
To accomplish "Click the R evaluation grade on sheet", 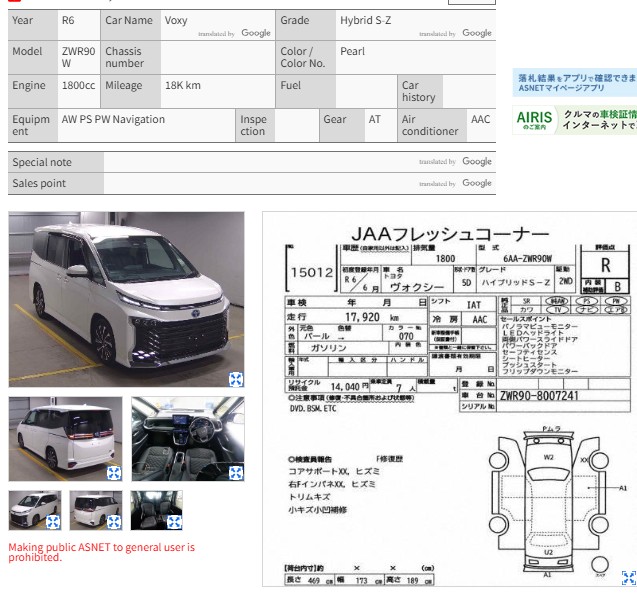I will (x=605, y=265).
